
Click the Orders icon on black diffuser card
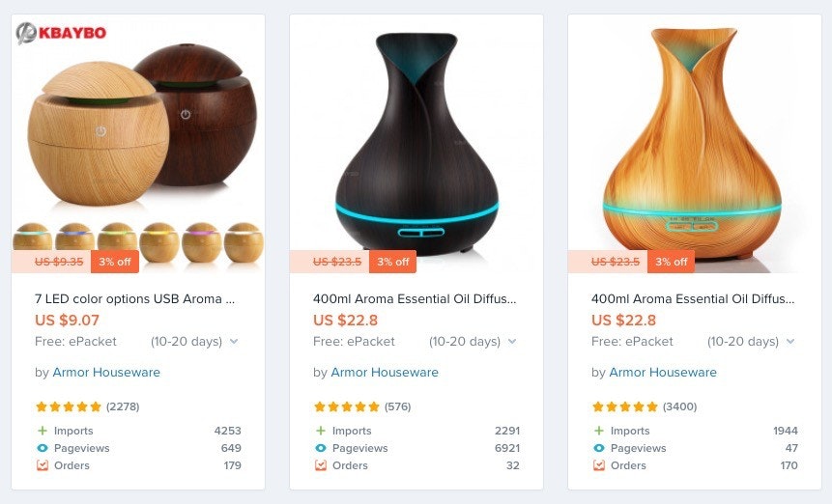[321, 465]
